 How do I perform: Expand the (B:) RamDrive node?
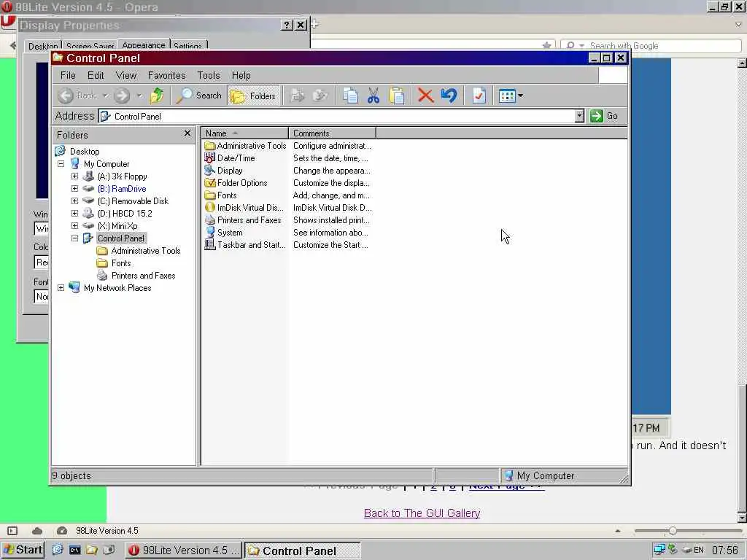pos(75,189)
